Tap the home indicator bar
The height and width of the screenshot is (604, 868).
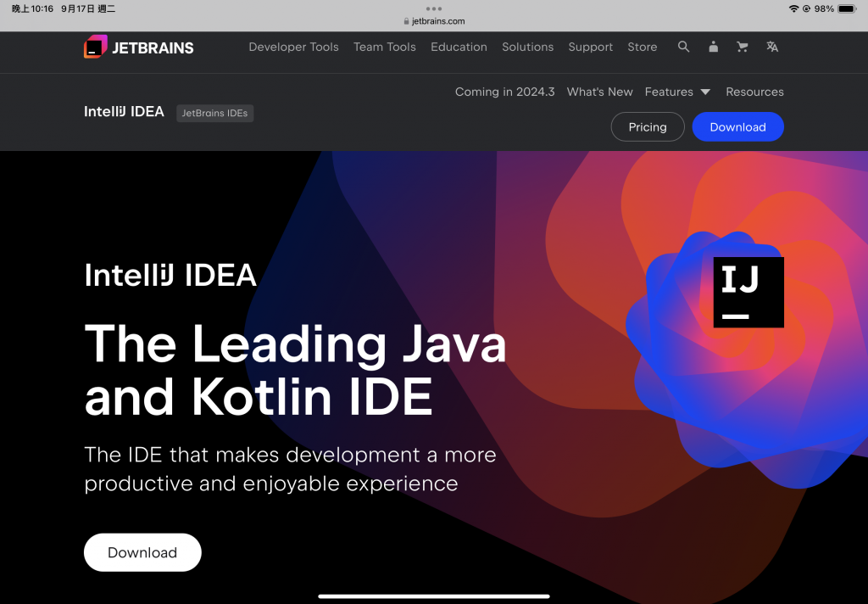pos(434,596)
